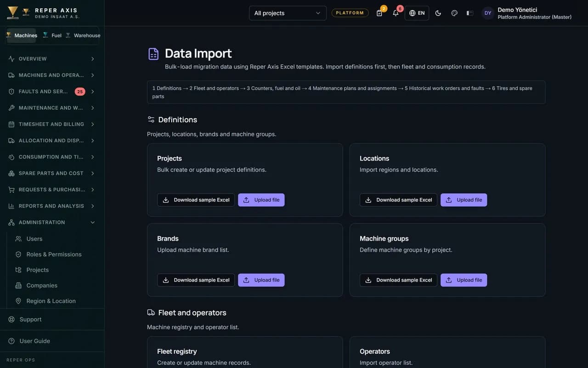588x368 pixels.
Task: Switch to the Machines module tab
Action: (21, 35)
